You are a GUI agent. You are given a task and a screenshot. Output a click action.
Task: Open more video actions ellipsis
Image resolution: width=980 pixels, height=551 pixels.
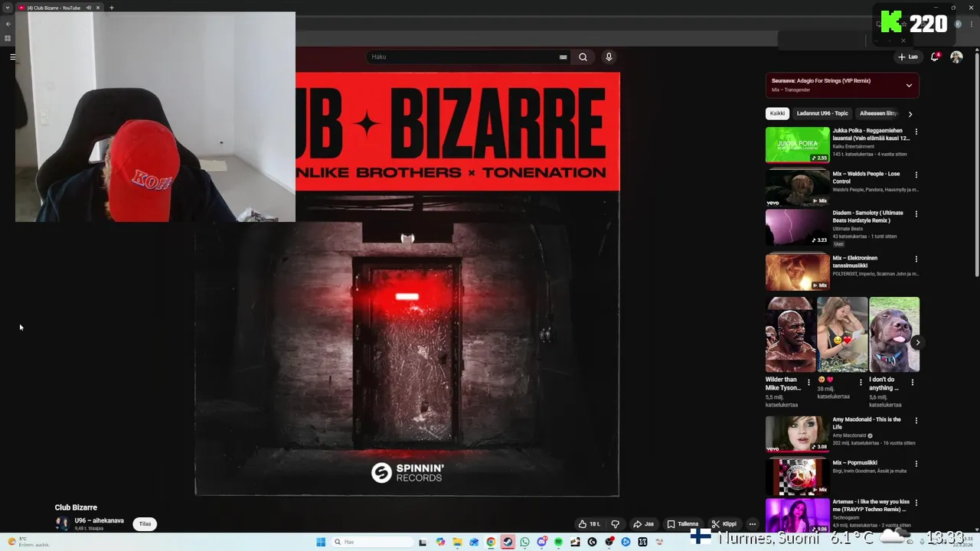pos(753,524)
